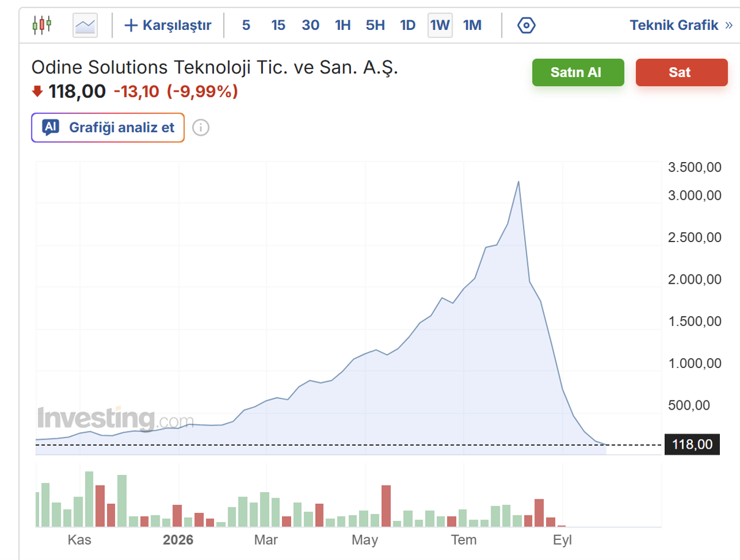The image size is (740, 560).
Task: Click the red down arrow price indicator
Action: coord(37,92)
